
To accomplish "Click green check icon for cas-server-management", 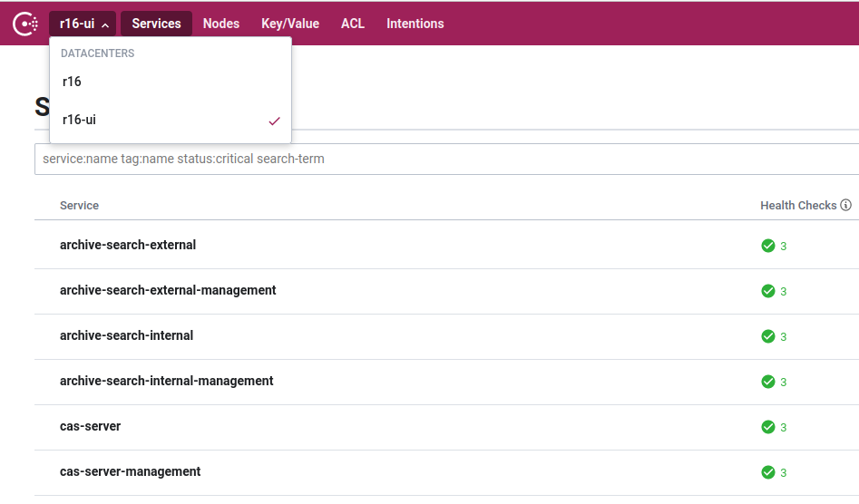I will tap(767, 472).
